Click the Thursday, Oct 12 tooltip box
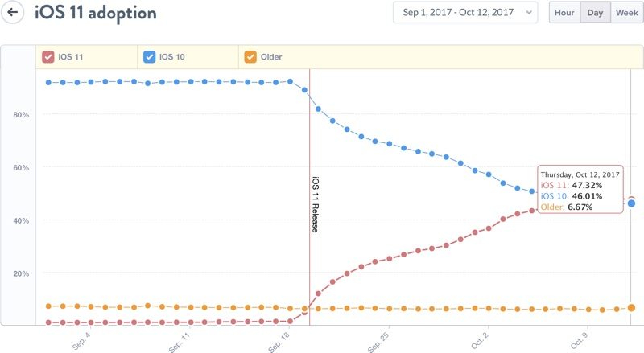The height and width of the screenshot is (353, 644). click(x=580, y=190)
